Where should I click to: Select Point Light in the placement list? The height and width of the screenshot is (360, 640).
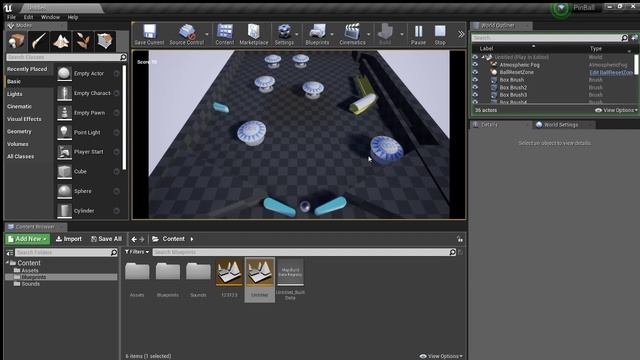pos(88,132)
